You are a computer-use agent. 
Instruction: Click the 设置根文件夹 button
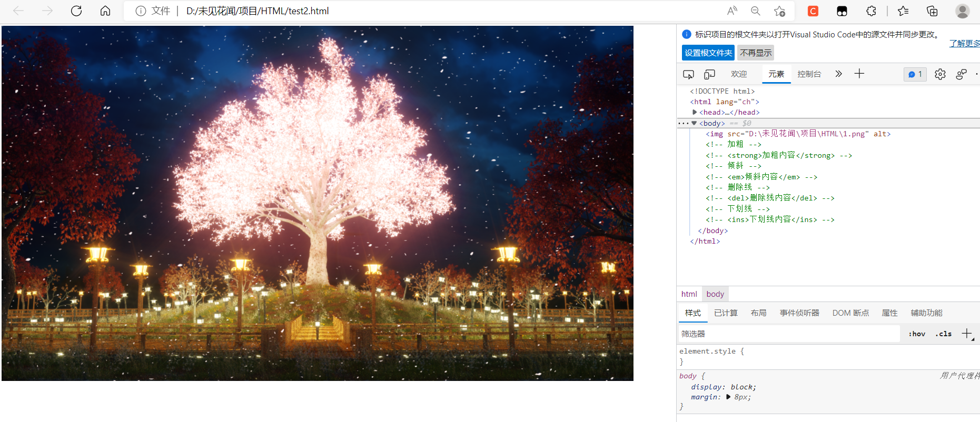coord(708,53)
